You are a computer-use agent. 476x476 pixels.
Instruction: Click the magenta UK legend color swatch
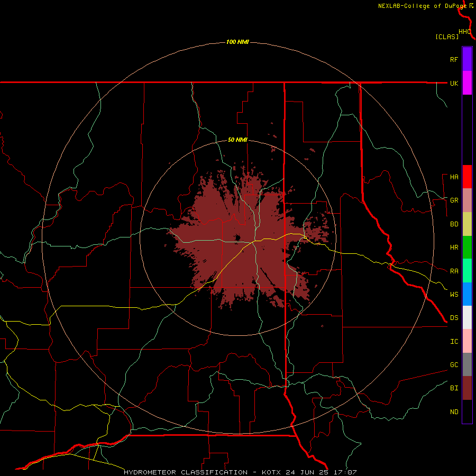click(467, 83)
